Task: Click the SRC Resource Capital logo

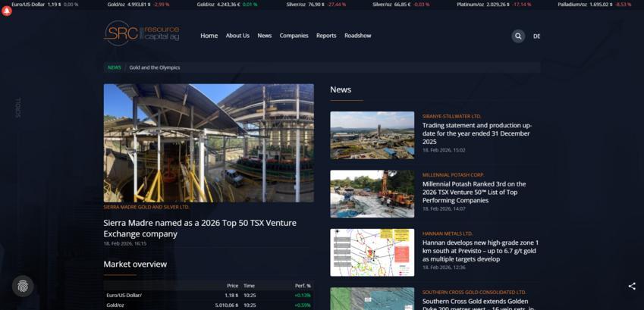Action: 142,33
